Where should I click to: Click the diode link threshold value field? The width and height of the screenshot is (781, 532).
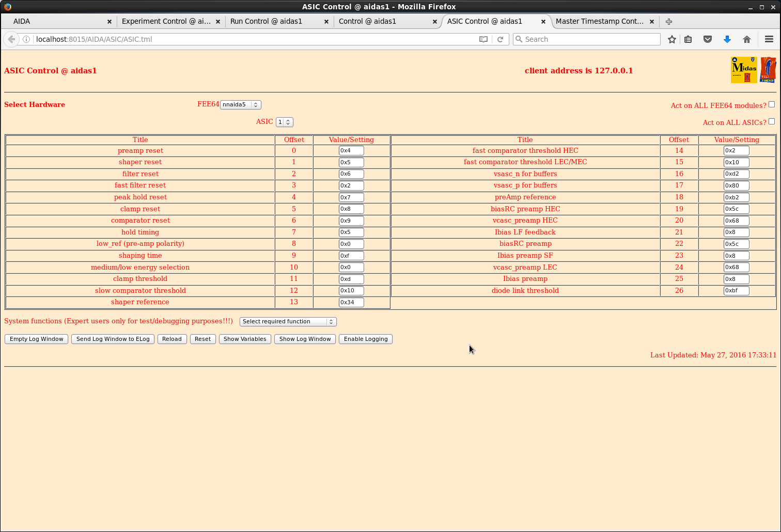tap(736, 291)
